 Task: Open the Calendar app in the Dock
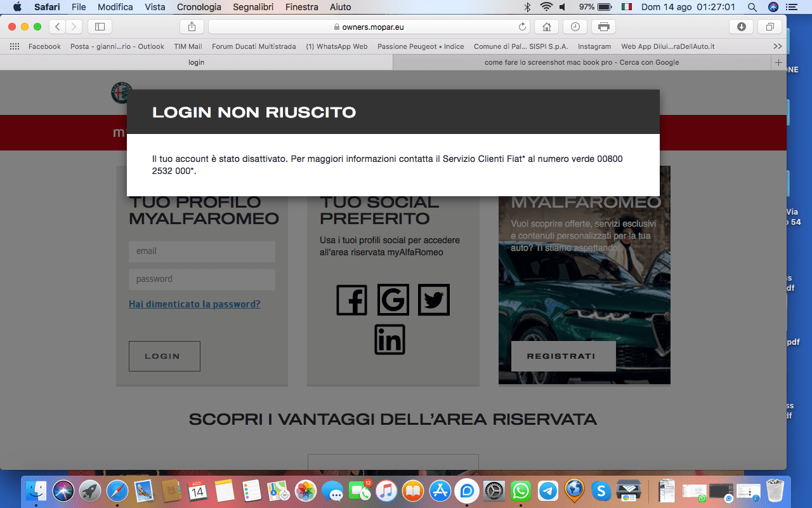tap(198, 491)
